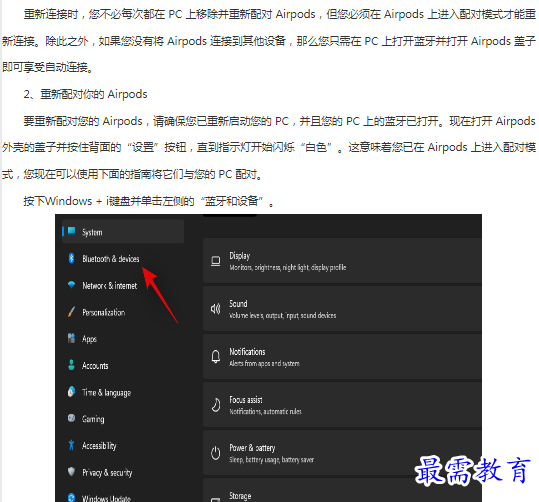
Task: Click the Gaming controller icon
Action: (x=71, y=418)
